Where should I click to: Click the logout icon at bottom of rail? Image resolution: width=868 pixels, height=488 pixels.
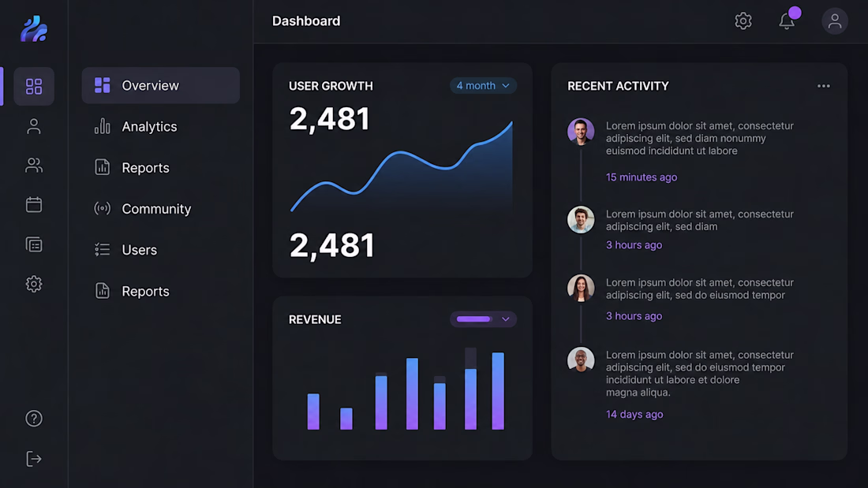[x=34, y=459]
